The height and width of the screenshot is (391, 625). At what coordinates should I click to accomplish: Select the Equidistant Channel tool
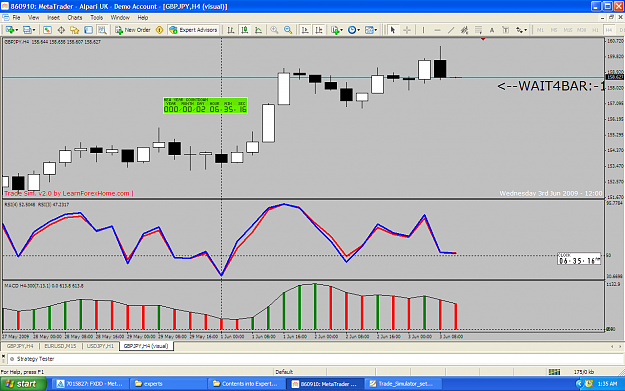(464, 30)
